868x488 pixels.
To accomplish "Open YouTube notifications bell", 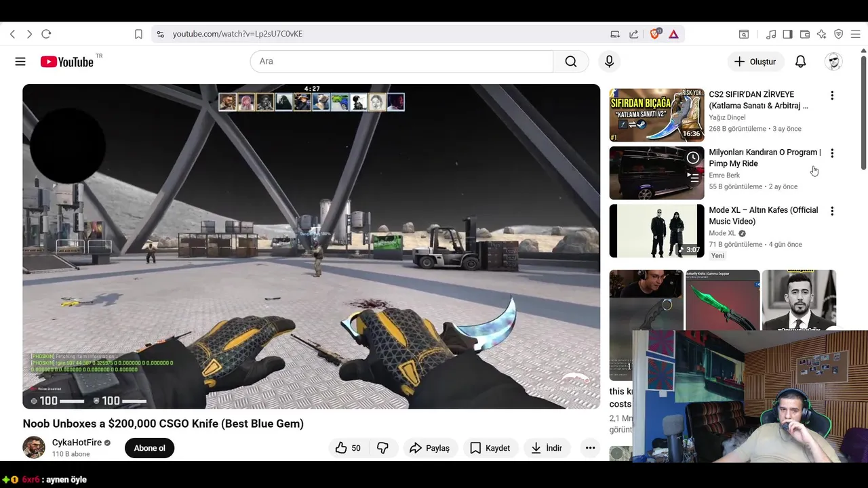I will (x=801, y=62).
